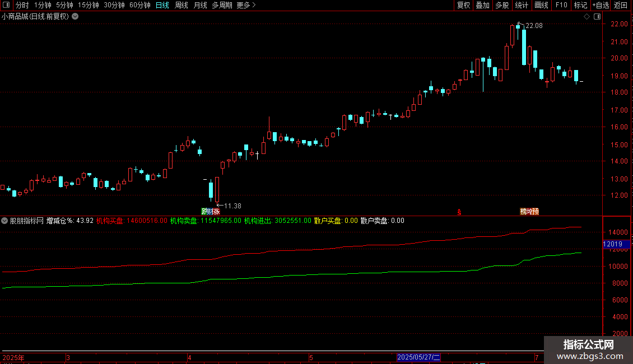Viewport: 633px width, 364px height.
Task: Click the red S marker icon
Action: (x=459, y=212)
